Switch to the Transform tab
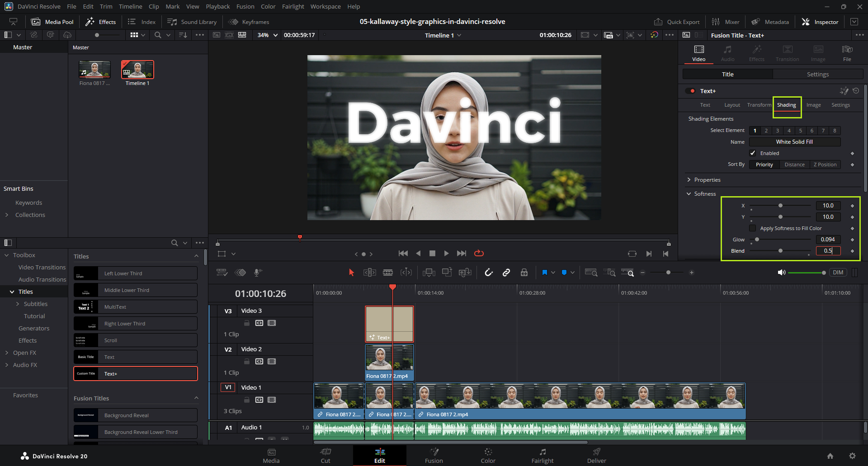Image resolution: width=868 pixels, height=466 pixels. click(x=759, y=105)
